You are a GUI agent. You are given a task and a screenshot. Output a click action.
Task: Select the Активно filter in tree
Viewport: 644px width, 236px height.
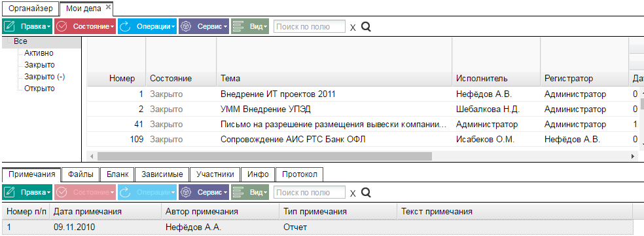(x=39, y=53)
